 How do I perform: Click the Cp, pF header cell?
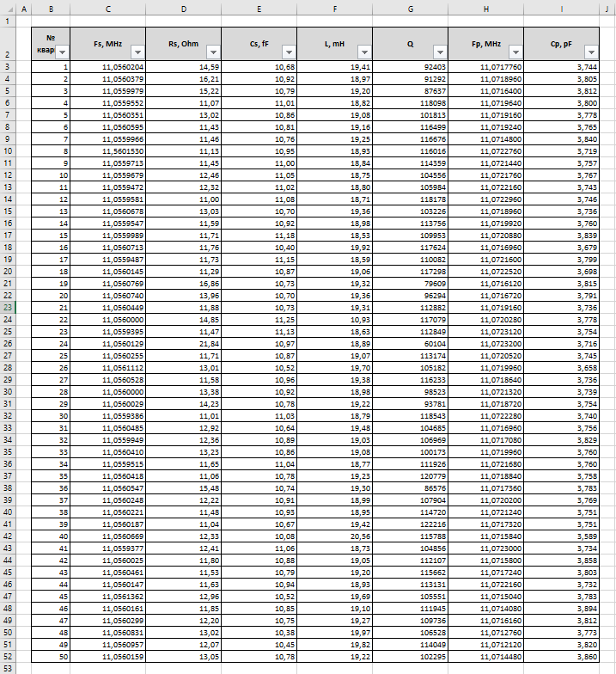[562, 44]
